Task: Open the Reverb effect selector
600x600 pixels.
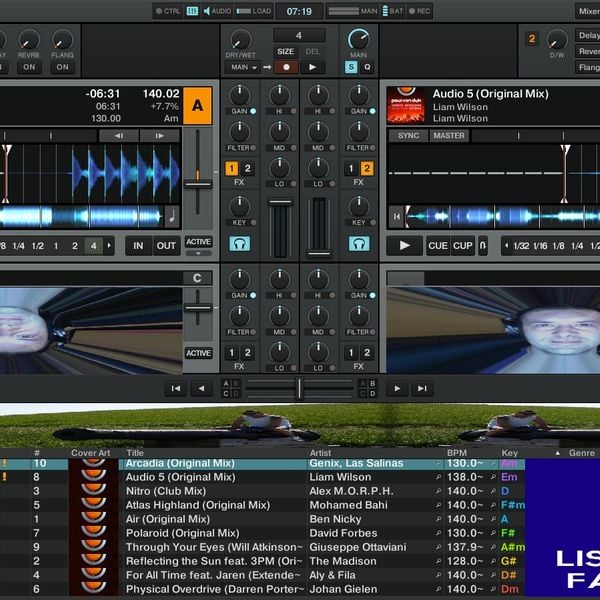Action: [588, 51]
